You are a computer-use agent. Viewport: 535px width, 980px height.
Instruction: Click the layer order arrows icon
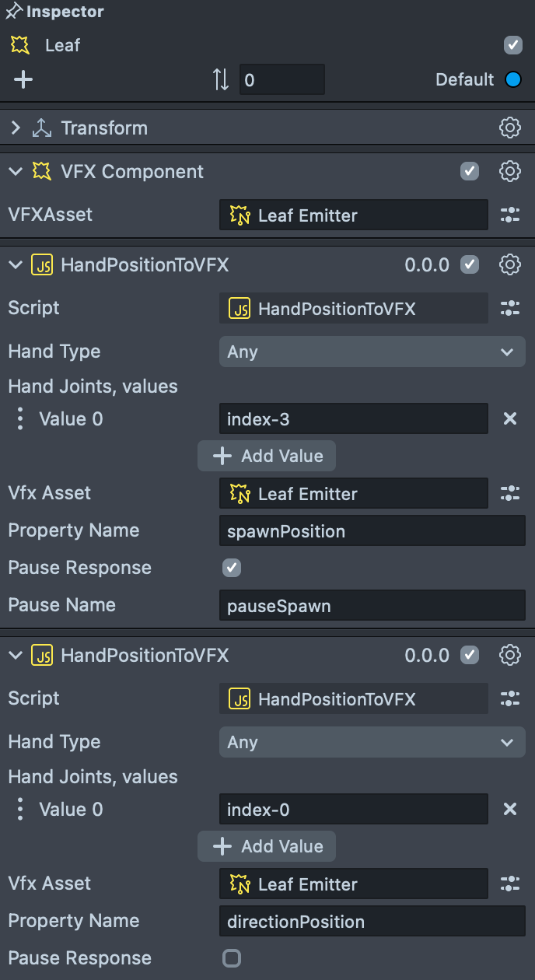point(221,79)
